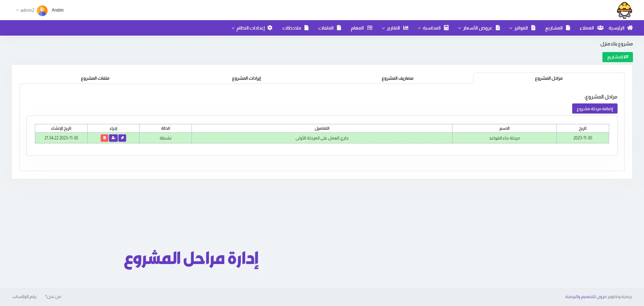The width and height of the screenshot is (644, 306).
Task: Click the green المشاريع projects button
Action: coord(618,57)
